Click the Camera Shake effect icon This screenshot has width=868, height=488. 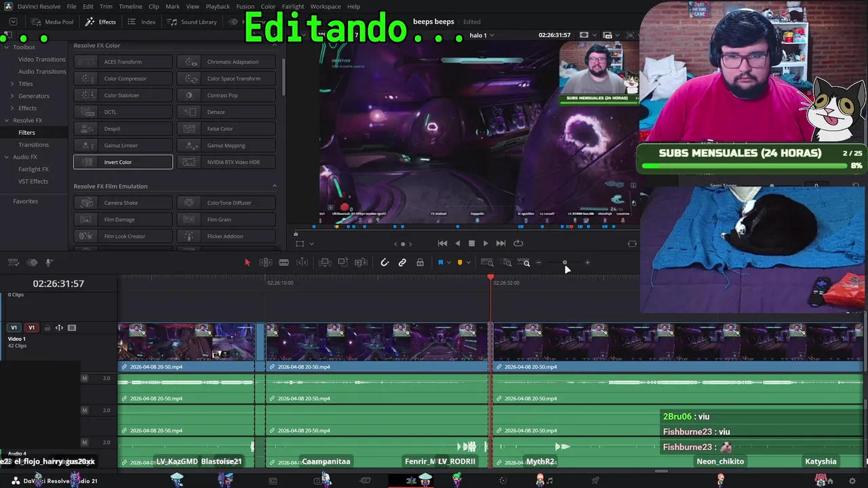tap(86, 203)
